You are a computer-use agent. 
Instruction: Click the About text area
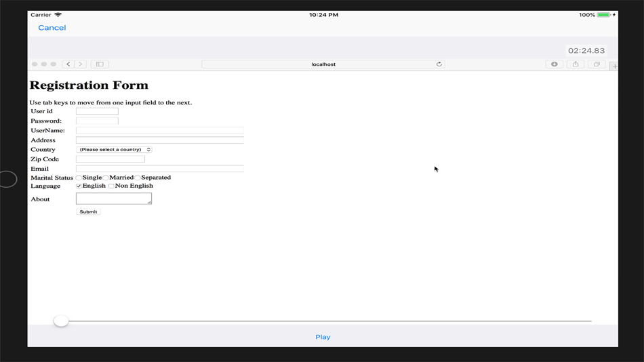pyautogui.click(x=114, y=199)
